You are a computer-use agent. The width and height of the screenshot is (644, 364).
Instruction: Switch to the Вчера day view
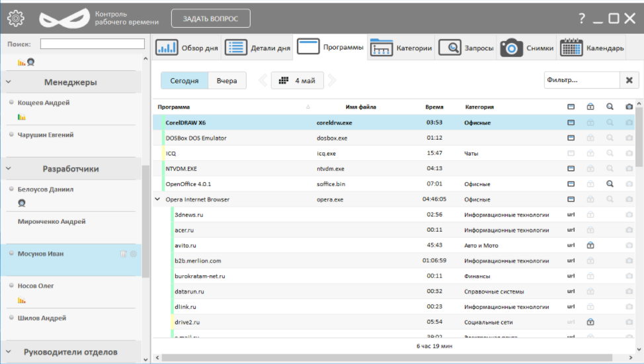[227, 81]
